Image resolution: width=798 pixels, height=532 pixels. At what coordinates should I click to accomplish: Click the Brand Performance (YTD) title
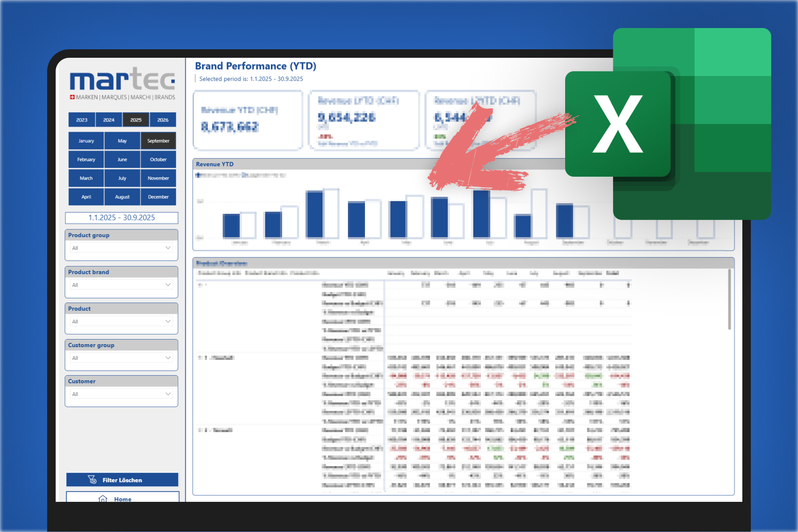tap(255, 66)
